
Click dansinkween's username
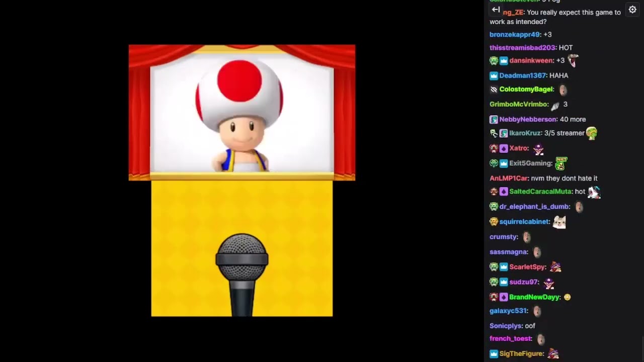tap(531, 61)
